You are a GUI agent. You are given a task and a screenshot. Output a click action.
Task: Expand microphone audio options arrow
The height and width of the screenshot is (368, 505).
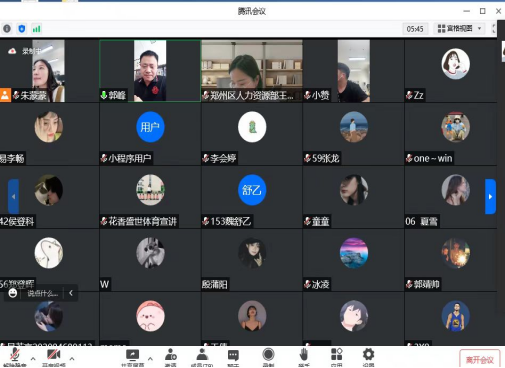coord(33,359)
